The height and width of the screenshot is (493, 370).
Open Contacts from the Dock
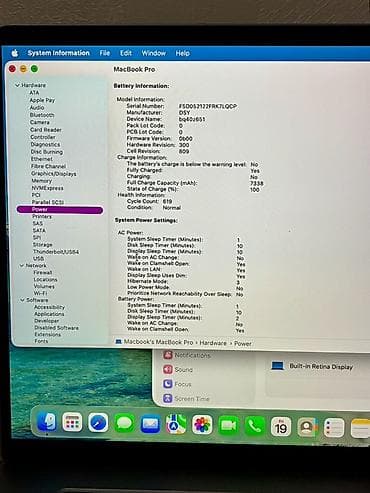pos(307,427)
